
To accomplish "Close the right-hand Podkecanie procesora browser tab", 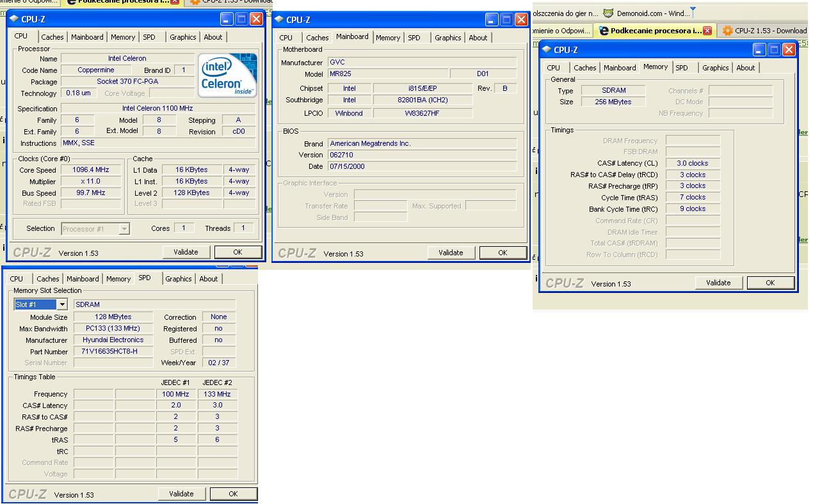I will [x=707, y=31].
